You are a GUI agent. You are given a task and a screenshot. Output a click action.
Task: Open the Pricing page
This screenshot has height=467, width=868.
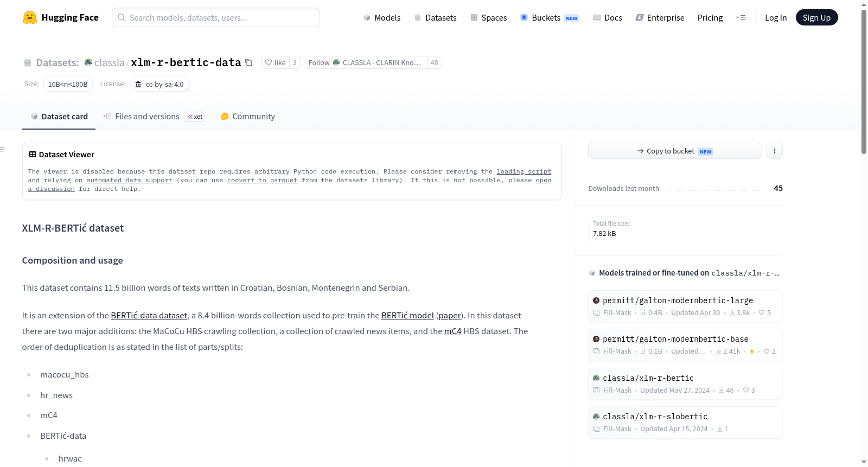coord(710,17)
